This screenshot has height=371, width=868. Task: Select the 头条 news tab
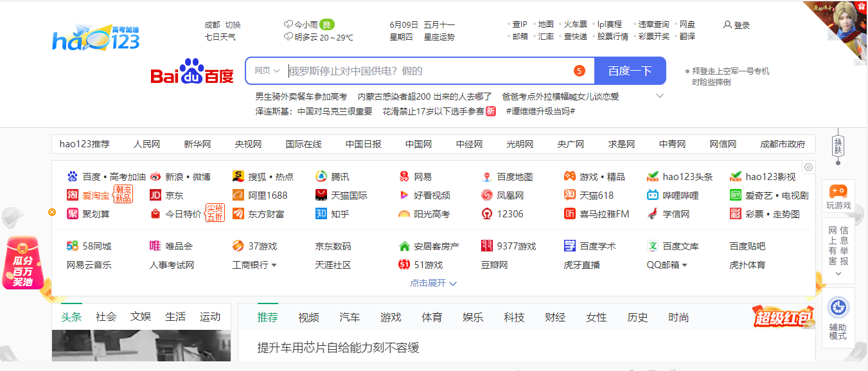[71, 316]
